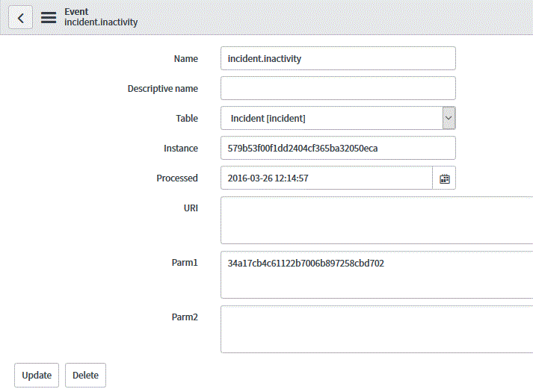533x392 pixels.
Task: Expand the Table dropdown arrow
Action: pos(449,118)
